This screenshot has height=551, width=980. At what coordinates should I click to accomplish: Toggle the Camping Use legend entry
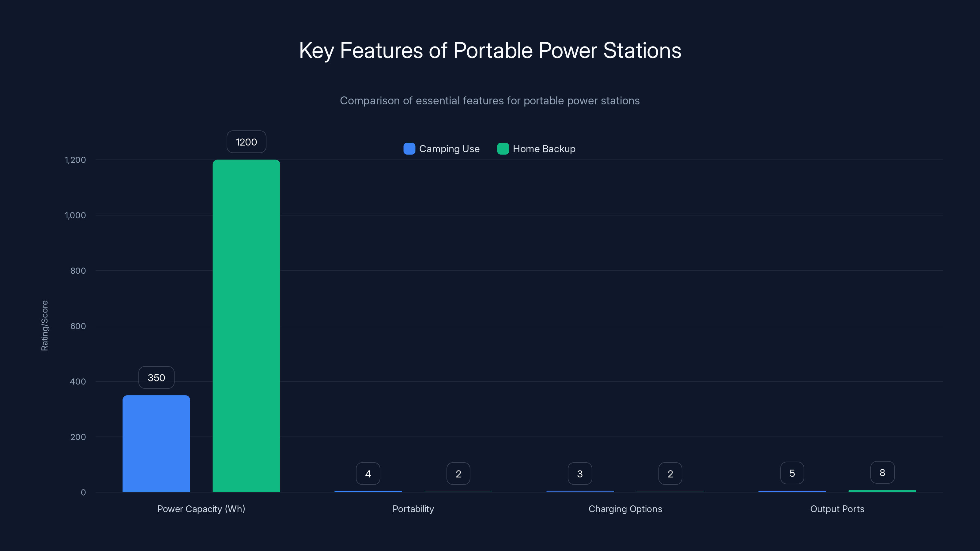[x=441, y=149]
